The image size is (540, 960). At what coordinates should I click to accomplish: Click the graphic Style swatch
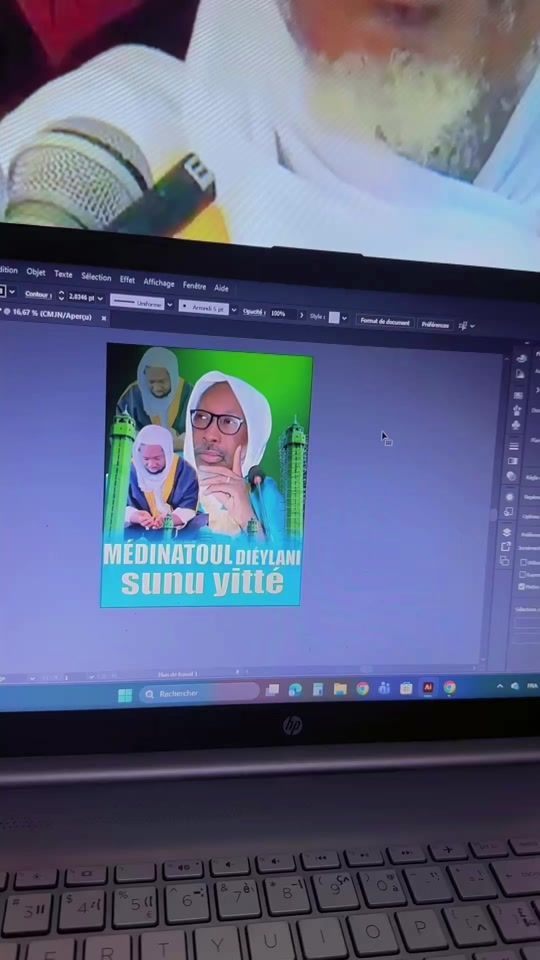click(x=334, y=317)
